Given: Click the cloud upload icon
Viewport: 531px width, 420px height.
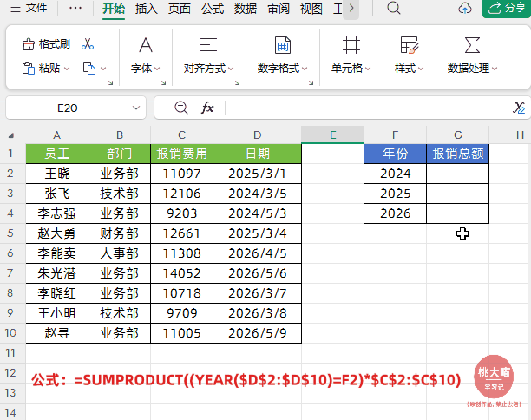Looking at the screenshot, I should (465, 8).
